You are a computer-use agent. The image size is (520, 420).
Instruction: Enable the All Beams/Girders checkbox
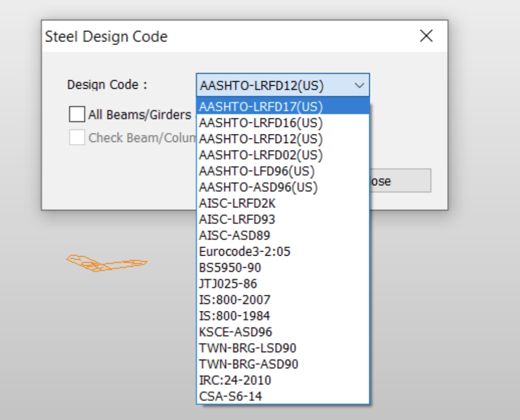point(77,115)
